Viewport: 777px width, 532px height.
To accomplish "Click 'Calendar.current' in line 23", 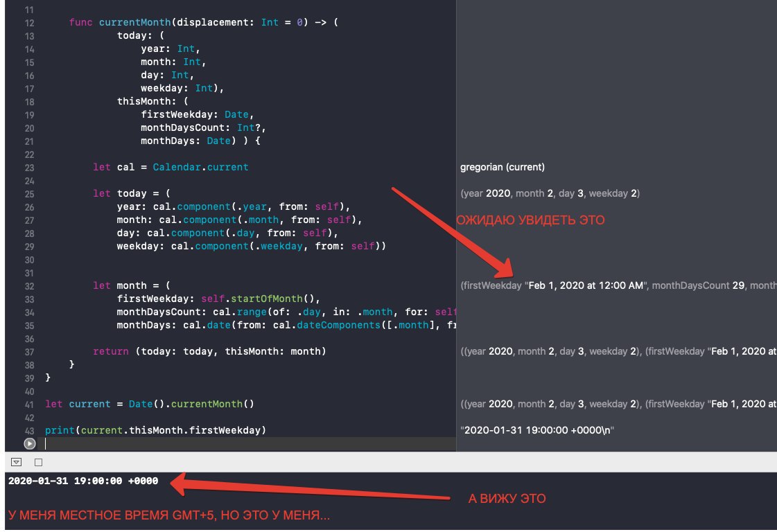I will (x=200, y=167).
